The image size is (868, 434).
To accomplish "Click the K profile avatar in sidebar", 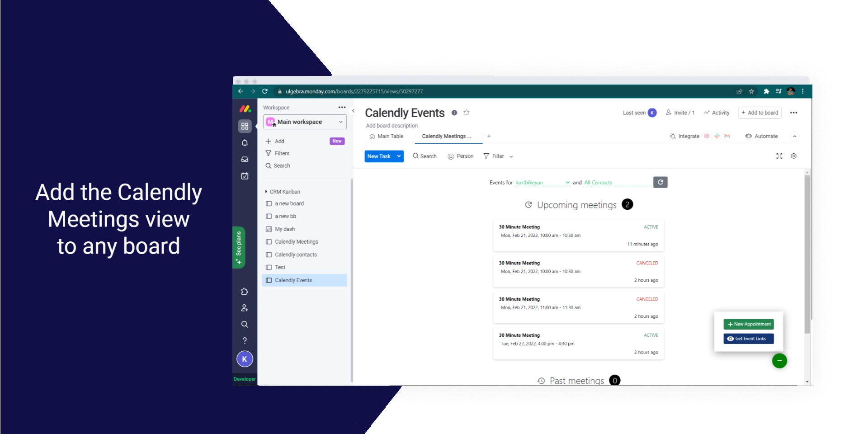I will coord(245,359).
